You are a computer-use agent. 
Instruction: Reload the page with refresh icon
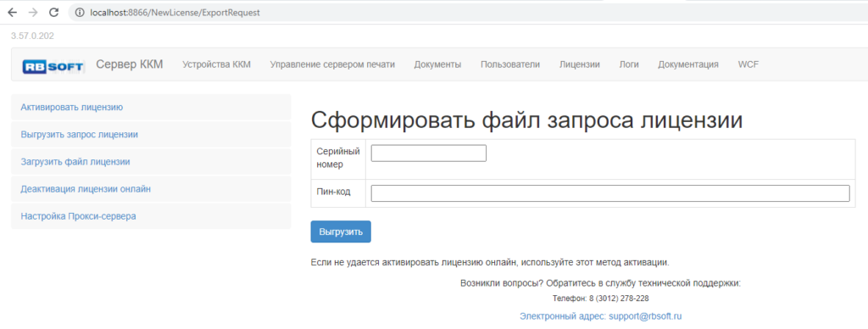point(53,12)
